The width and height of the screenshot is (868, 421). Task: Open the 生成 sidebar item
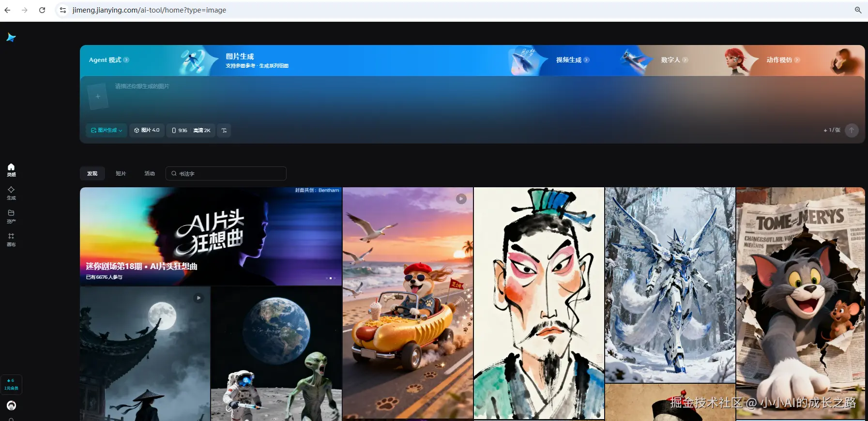tap(11, 193)
